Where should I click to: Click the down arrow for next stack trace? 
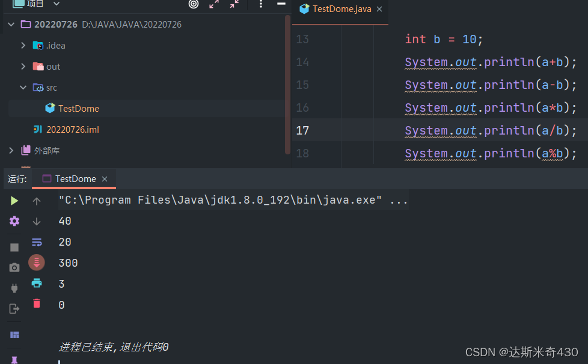tap(37, 221)
